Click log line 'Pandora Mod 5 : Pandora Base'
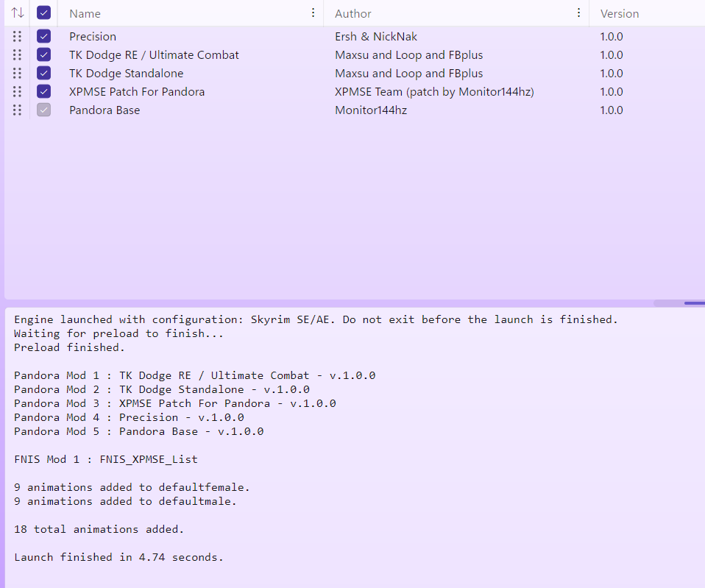 click(139, 431)
